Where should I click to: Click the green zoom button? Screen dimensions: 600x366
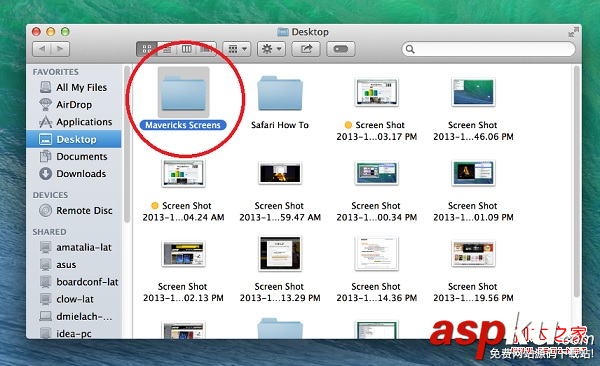[x=65, y=32]
